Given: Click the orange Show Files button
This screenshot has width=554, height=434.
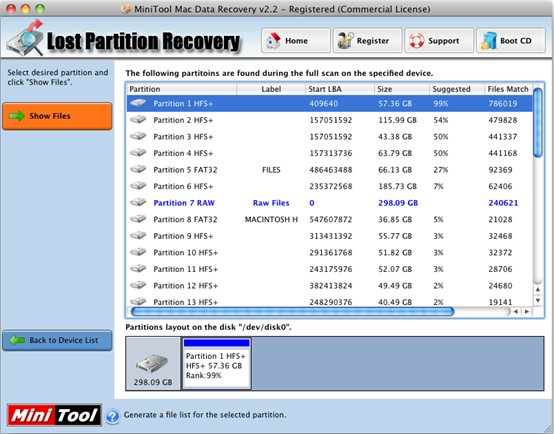Looking at the screenshot, I should click(57, 116).
